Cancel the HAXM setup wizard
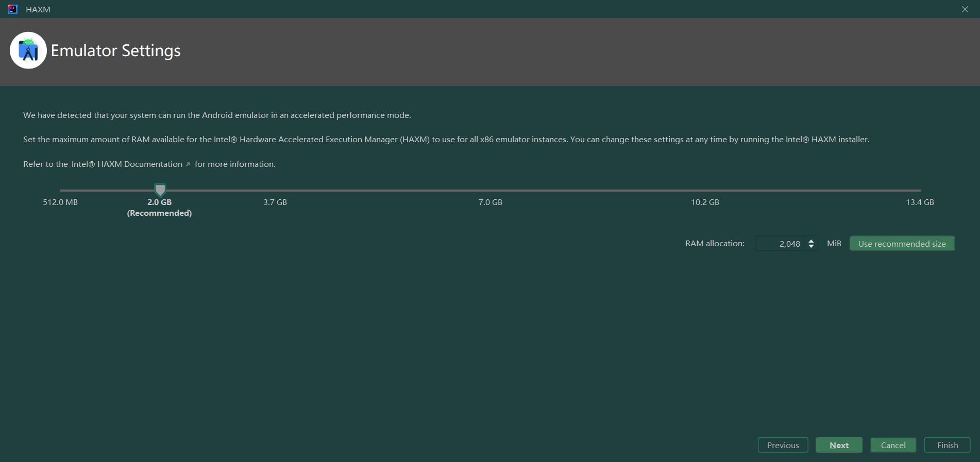The height and width of the screenshot is (462, 980). [x=893, y=445]
